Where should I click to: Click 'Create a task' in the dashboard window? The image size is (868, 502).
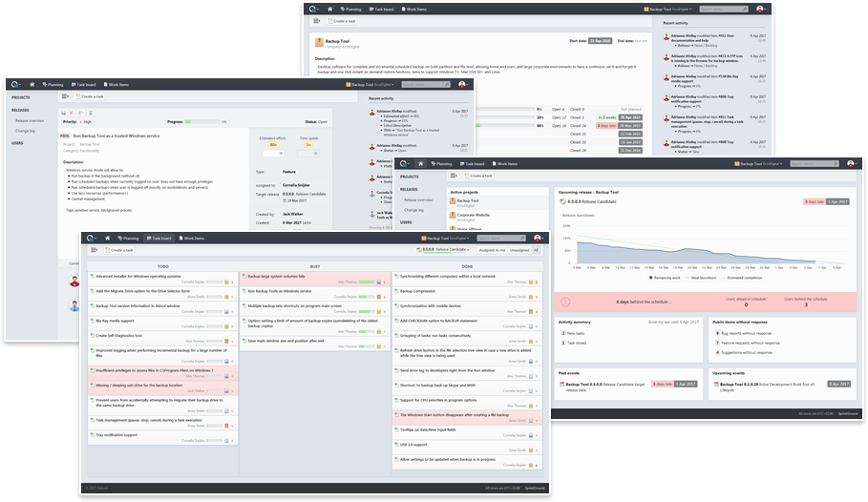pos(478,176)
